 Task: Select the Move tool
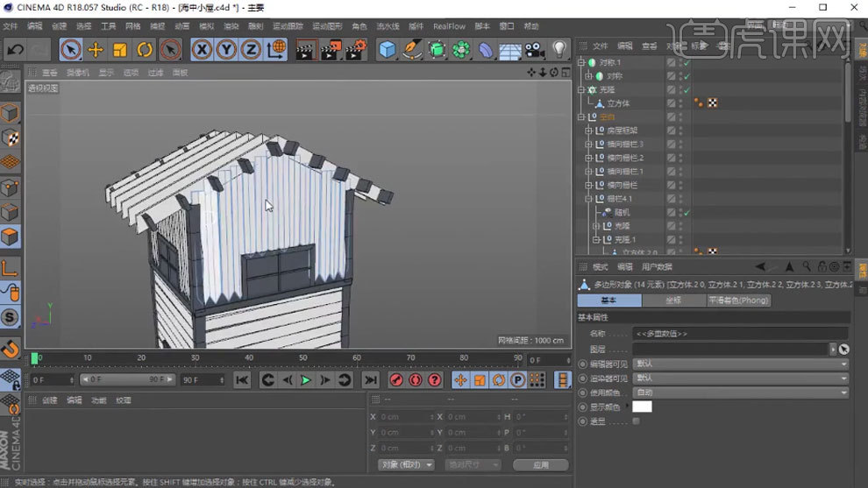point(96,50)
